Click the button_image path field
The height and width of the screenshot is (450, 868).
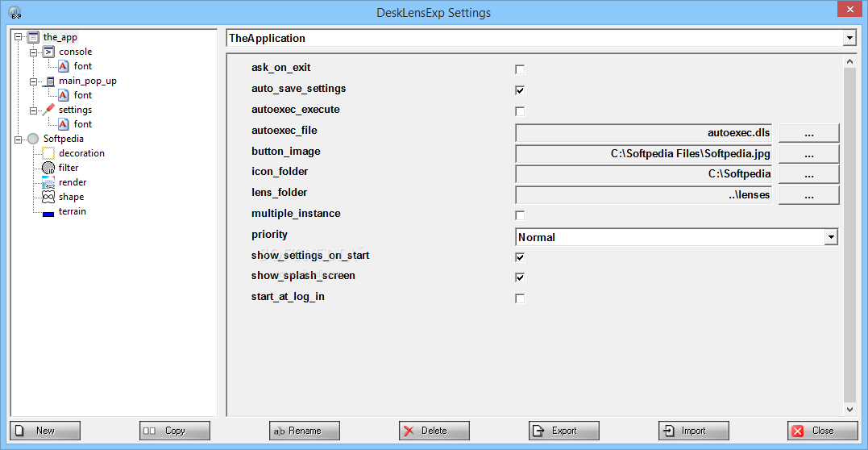coord(645,154)
